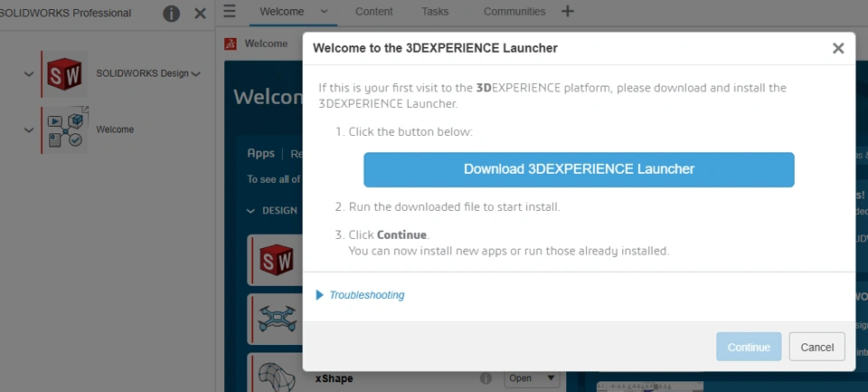Click the info icon next to xShape
Viewport: 868px width, 392px height.
486,378
